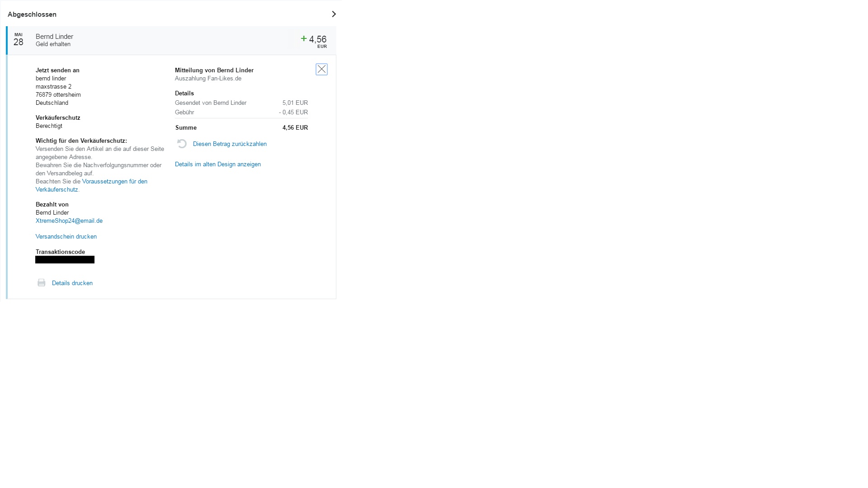Click the close X icon in details panel
The image size is (868, 488).
321,69
